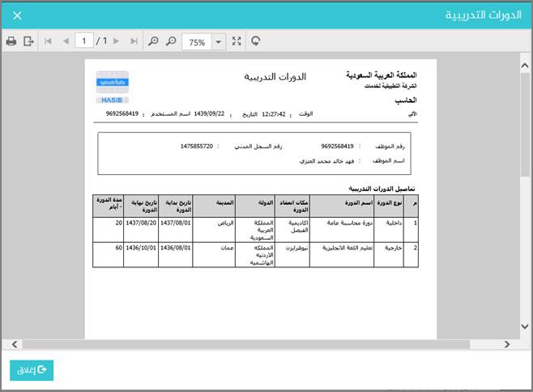Click horizontal scrollbar right arrow
The width and height of the screenshot is (533, 392).
[x=507, y=344]
